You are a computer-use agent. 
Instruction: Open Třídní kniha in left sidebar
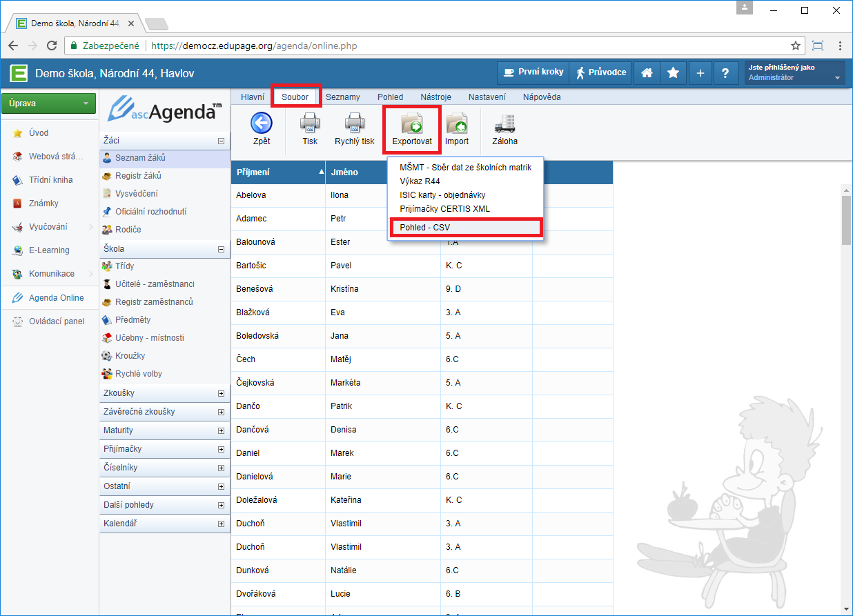point(49,180)
